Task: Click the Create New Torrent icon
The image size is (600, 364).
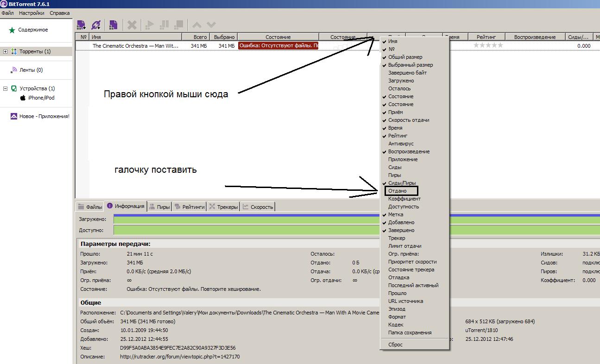Action: (x=113, y=25)
